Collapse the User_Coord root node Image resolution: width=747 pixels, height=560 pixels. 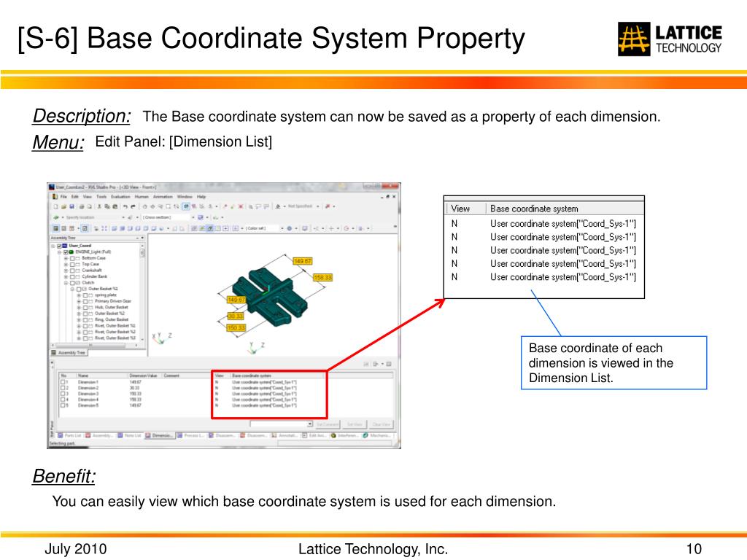(53, 246)
